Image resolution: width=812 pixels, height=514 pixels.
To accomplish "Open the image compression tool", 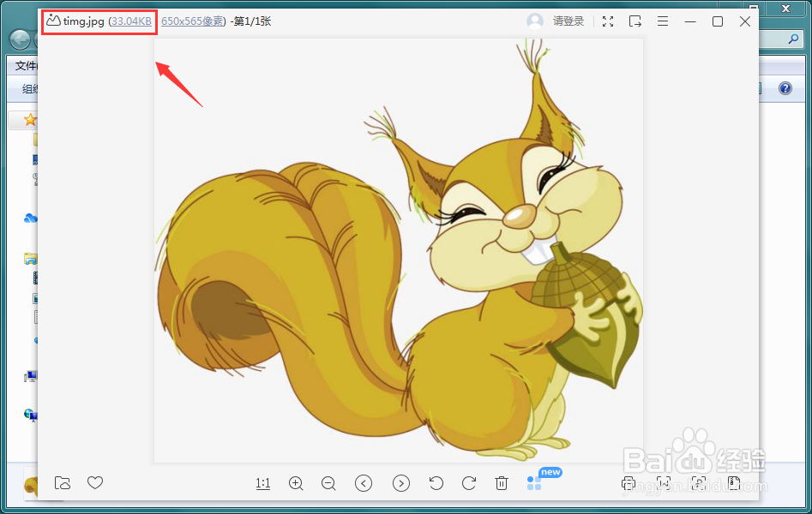I will click(x=734, y=484).
